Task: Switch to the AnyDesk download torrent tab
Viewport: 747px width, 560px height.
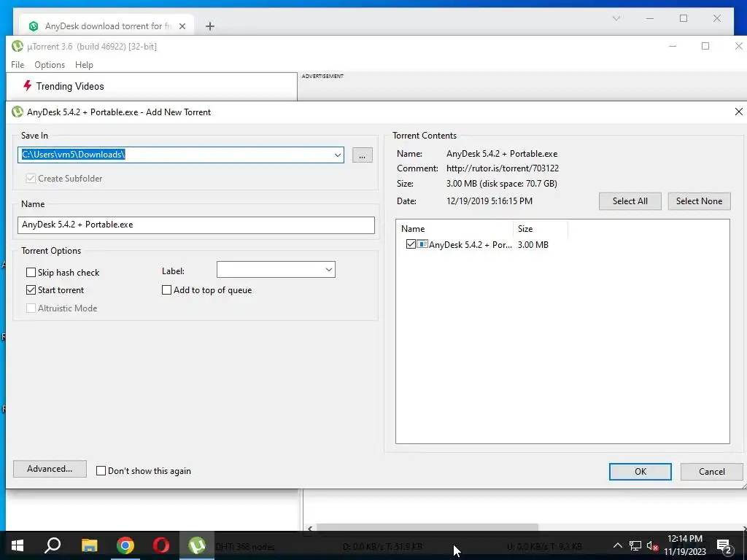Action: pyautogui.click(x=107, y=26)
